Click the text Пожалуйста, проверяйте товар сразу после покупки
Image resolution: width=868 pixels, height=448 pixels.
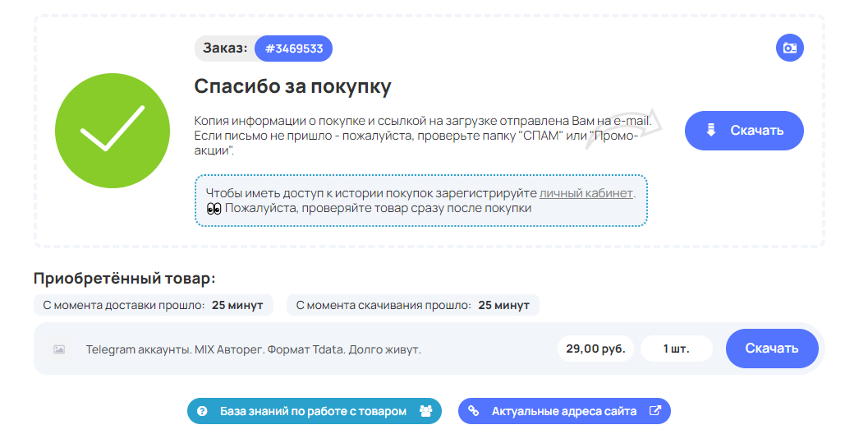[378, 209]
